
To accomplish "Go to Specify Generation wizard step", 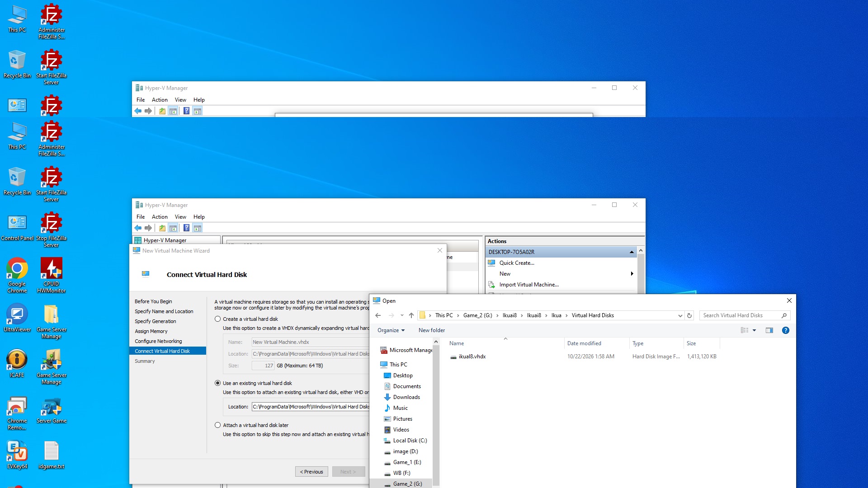I will click(x=156, y=321).
